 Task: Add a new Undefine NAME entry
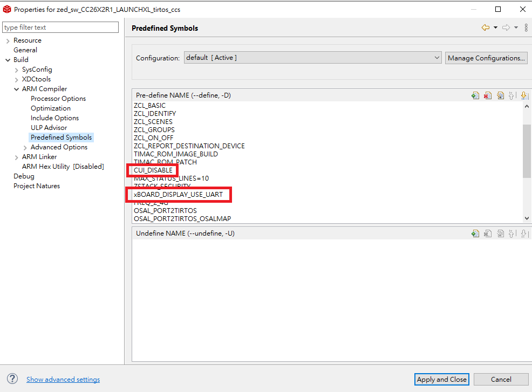[475, 233]
